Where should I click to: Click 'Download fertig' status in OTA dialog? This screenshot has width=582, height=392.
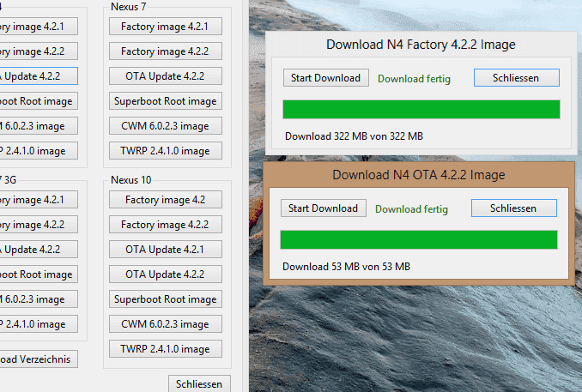point(412,209)
